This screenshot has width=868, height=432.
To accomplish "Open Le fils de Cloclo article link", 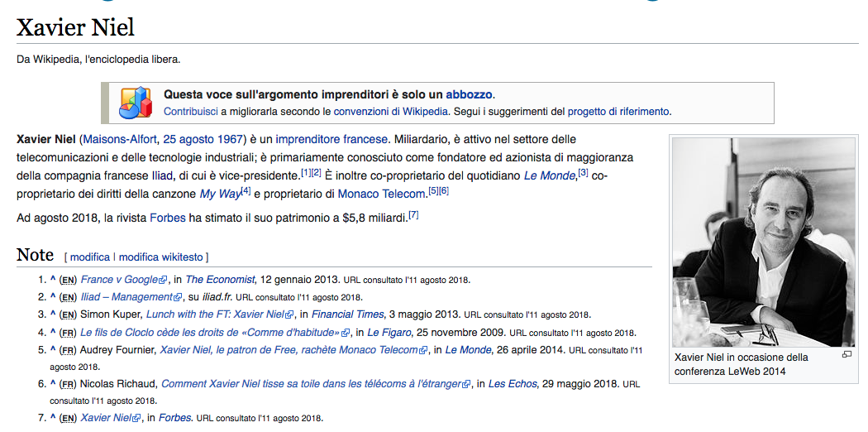I will (210, 333).
